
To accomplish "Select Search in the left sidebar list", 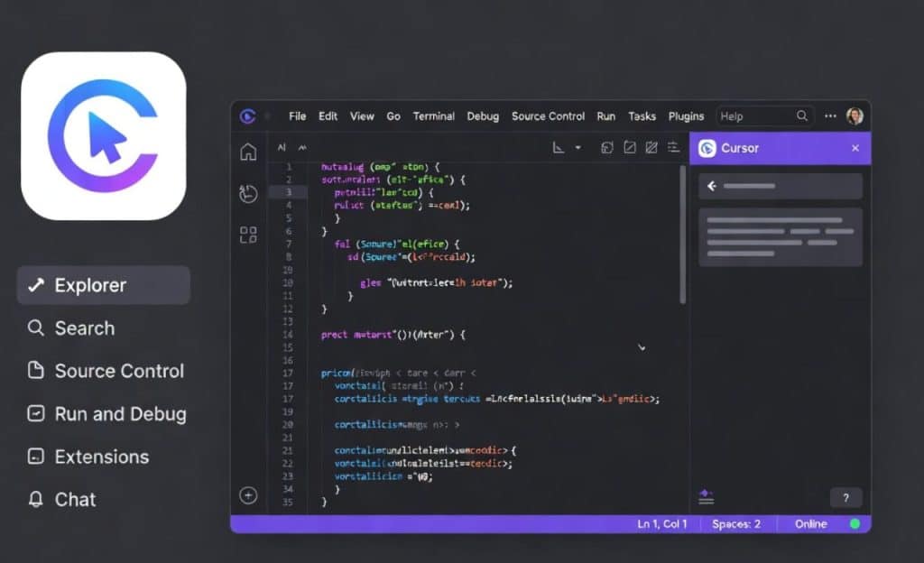I will pyautogui.click(x=71, y=328).
